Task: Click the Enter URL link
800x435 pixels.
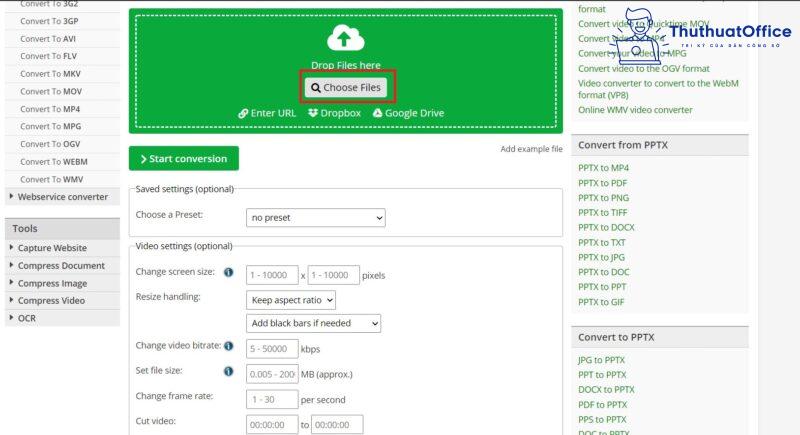Action: (267, 113)
